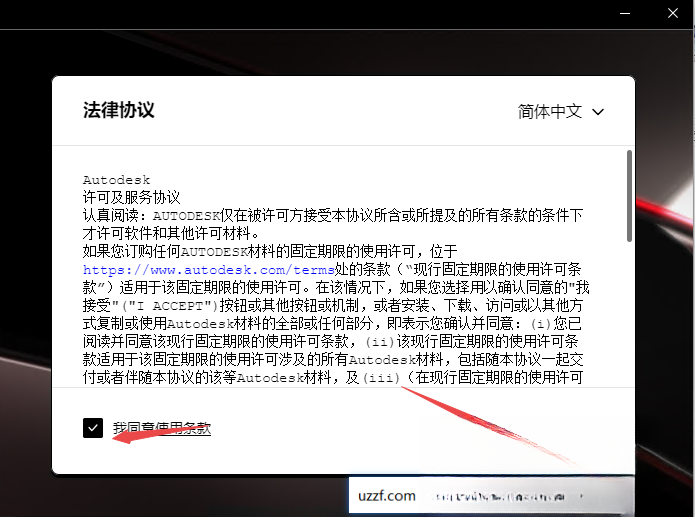
Task: Open the 简体中文 language dropdown
Action: point(561,111)
